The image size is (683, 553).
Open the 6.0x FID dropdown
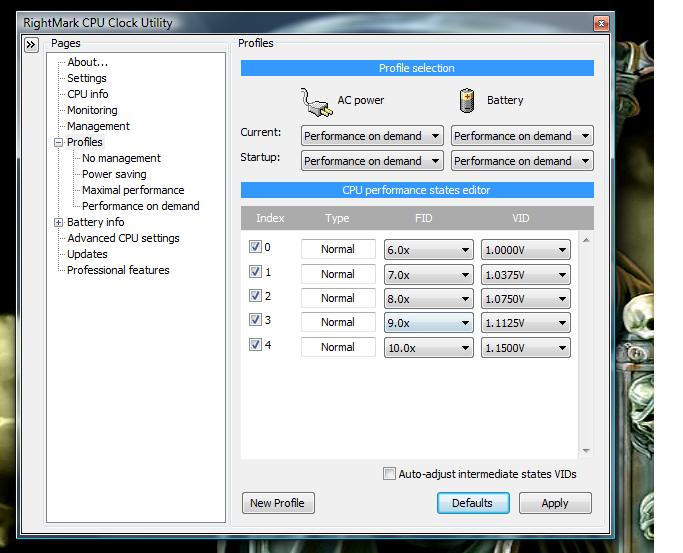(429, 250)
